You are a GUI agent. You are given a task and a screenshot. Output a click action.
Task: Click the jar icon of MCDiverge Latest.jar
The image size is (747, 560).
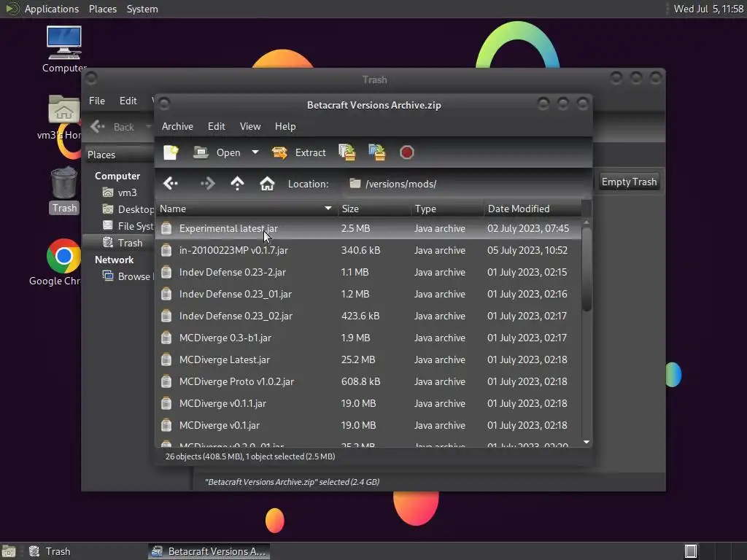(166, 360)
